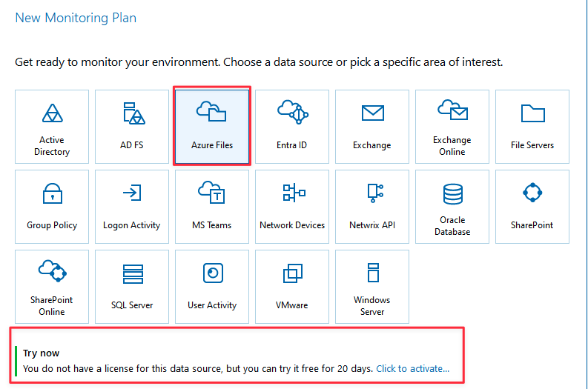Select the Oracle Database tile
Screen dimensions: 588x389
[x=452, y=207]
